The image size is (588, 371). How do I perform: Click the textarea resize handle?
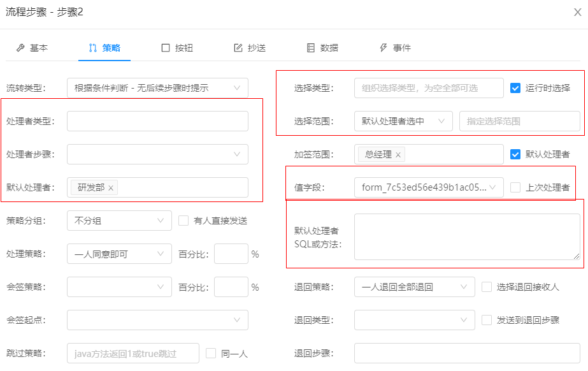pyautogui.click(x=577, y=256)
